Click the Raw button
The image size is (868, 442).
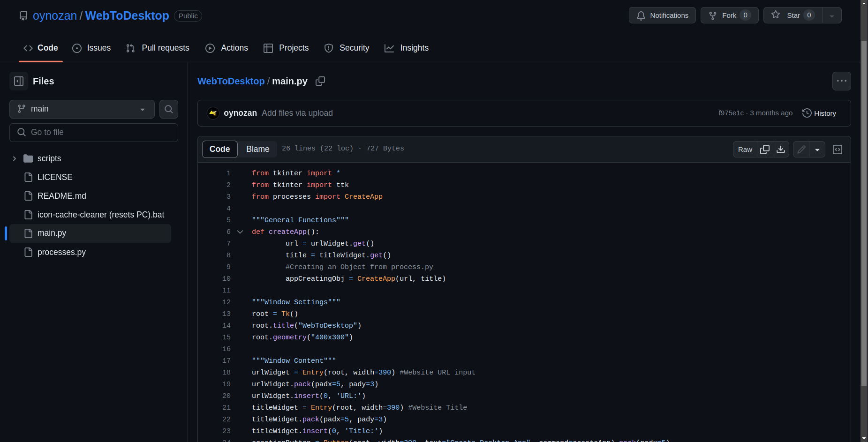pyautogui.click(x=745, y=150)
